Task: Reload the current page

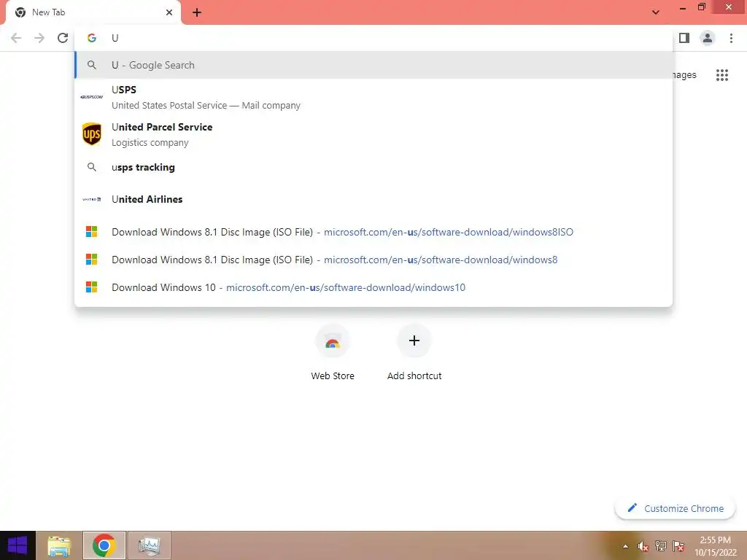Action: click(x=63, y=38)
